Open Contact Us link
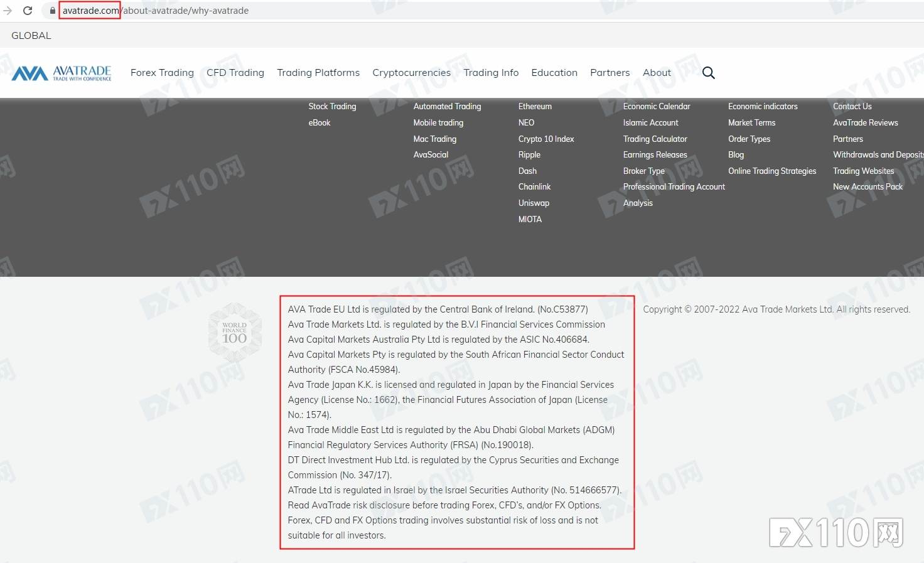 click(x=852, y=107)
